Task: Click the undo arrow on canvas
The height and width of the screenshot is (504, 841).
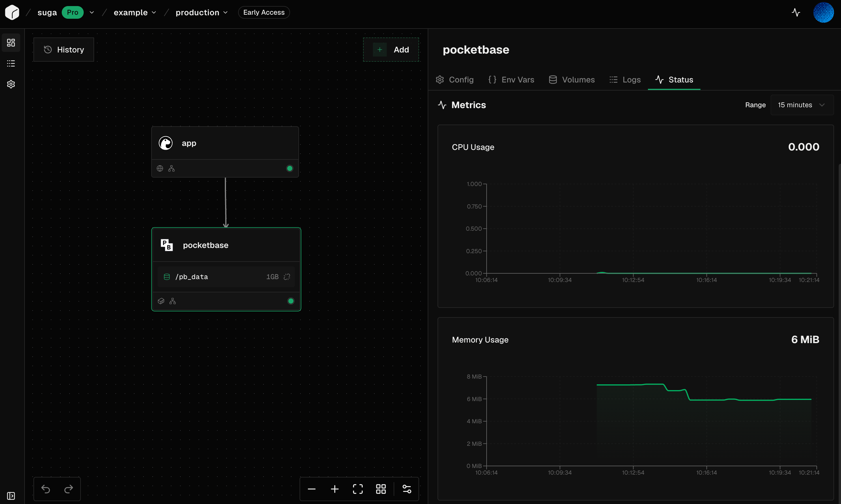Action: (46, 489)
